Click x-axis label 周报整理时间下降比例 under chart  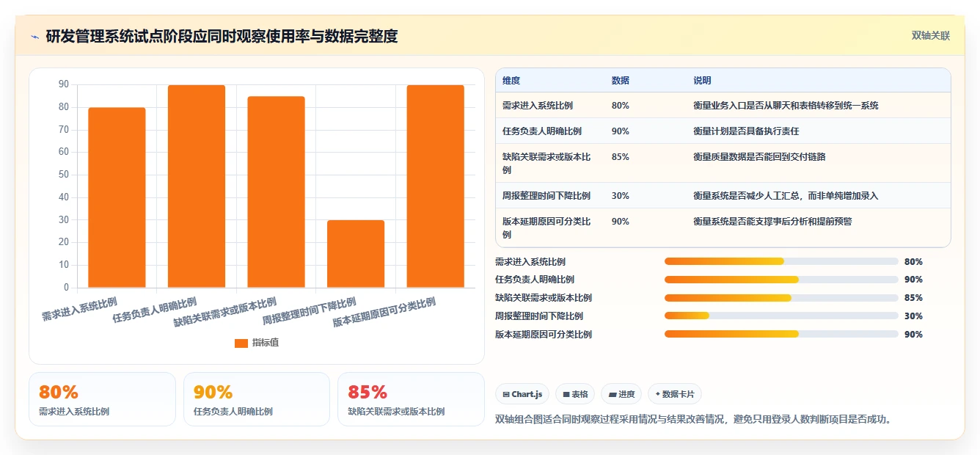click(310, 312)
